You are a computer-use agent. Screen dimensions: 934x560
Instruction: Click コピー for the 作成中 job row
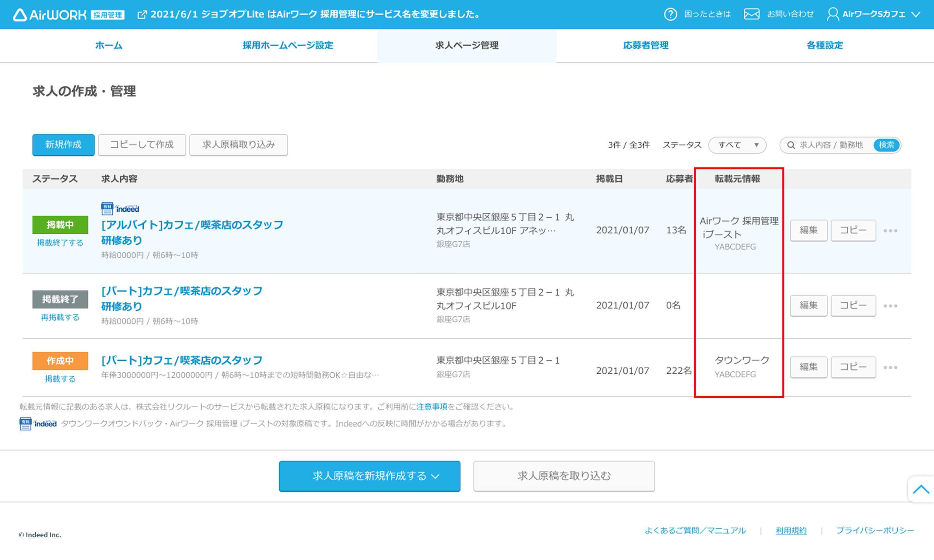853,367
